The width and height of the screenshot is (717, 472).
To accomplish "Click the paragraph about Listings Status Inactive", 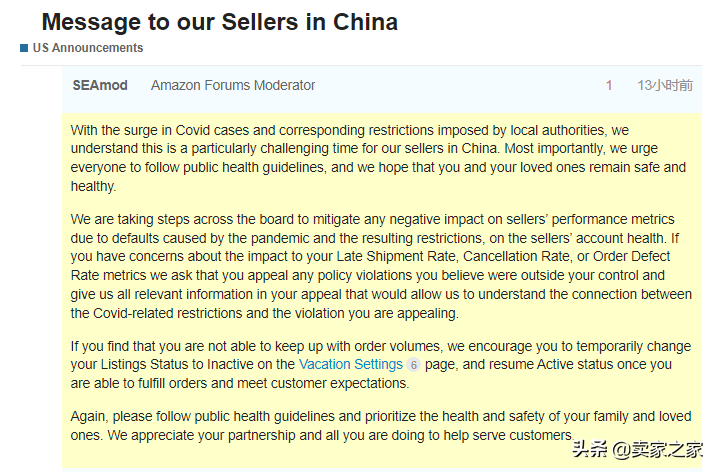I will [x=380, y=365].
